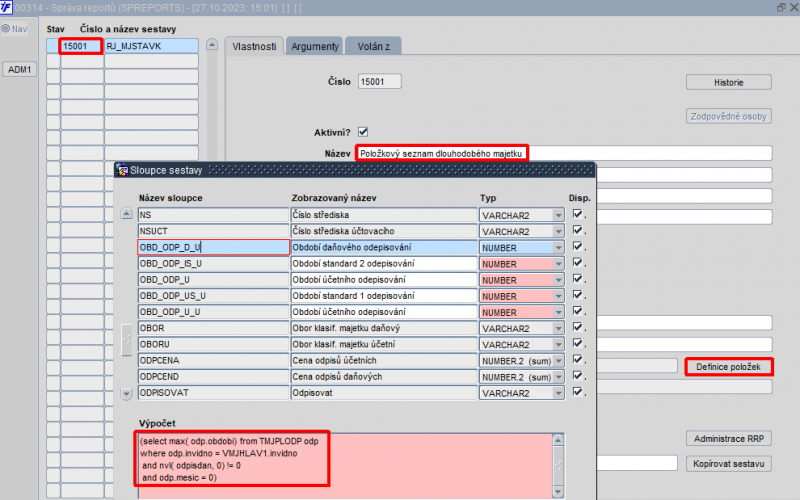Click the application logo icon in title bar
This screenshot has height=500, width=800.
pos(6,7)
